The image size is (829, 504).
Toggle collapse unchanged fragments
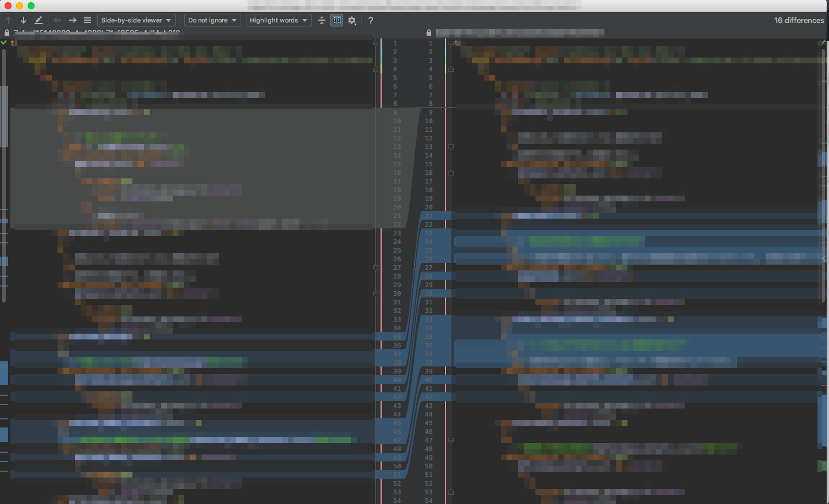322,20
